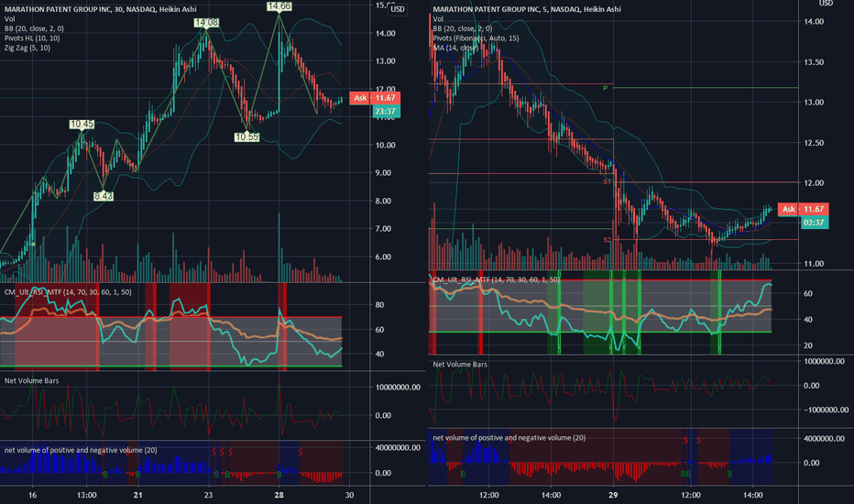The width and height of the screenshot is (854, 504).
Task: Select the 14.08 pivot high label
Action: [x=206, y=22]
